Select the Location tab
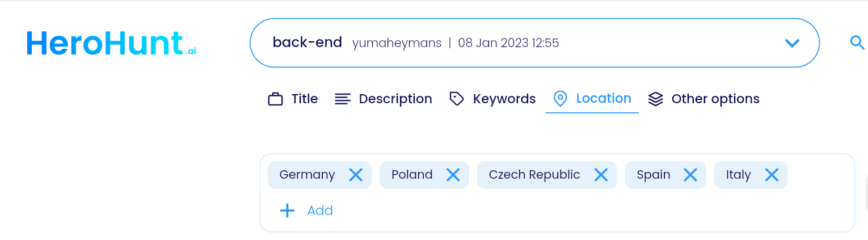 (x=592, y=98)
